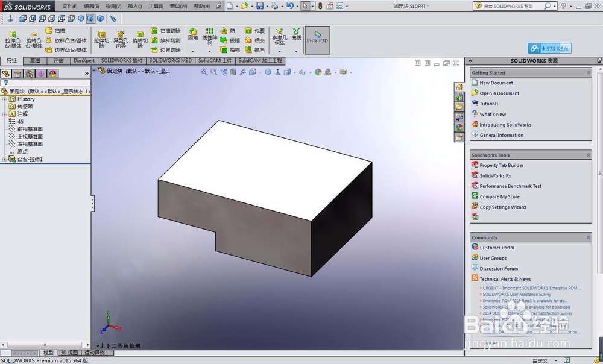Open the PropertyManager tab icon
603x364 pixels.
pyautogui.click(x=17, y=74)
